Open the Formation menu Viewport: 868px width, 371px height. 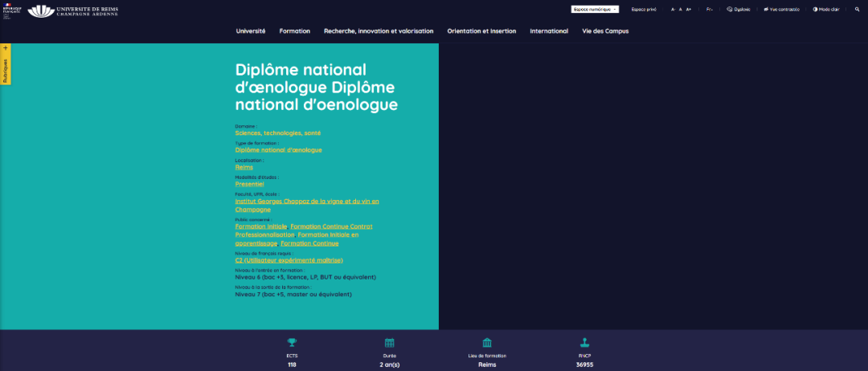click(294, 31)
